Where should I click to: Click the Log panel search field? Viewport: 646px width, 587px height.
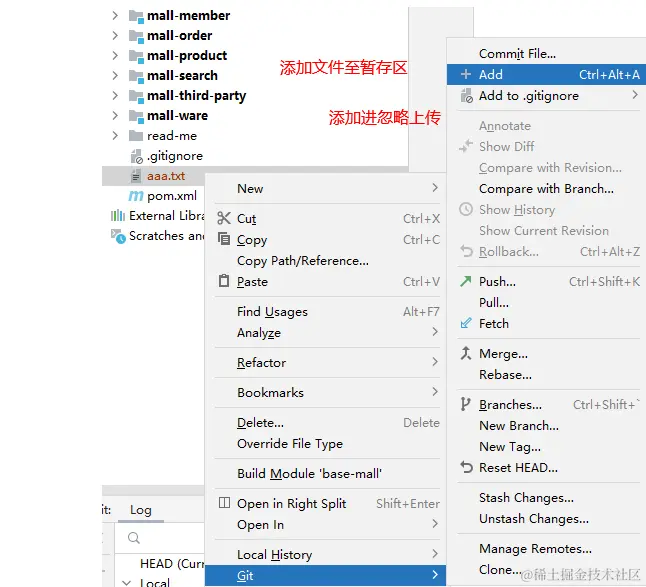coord(161,538)
